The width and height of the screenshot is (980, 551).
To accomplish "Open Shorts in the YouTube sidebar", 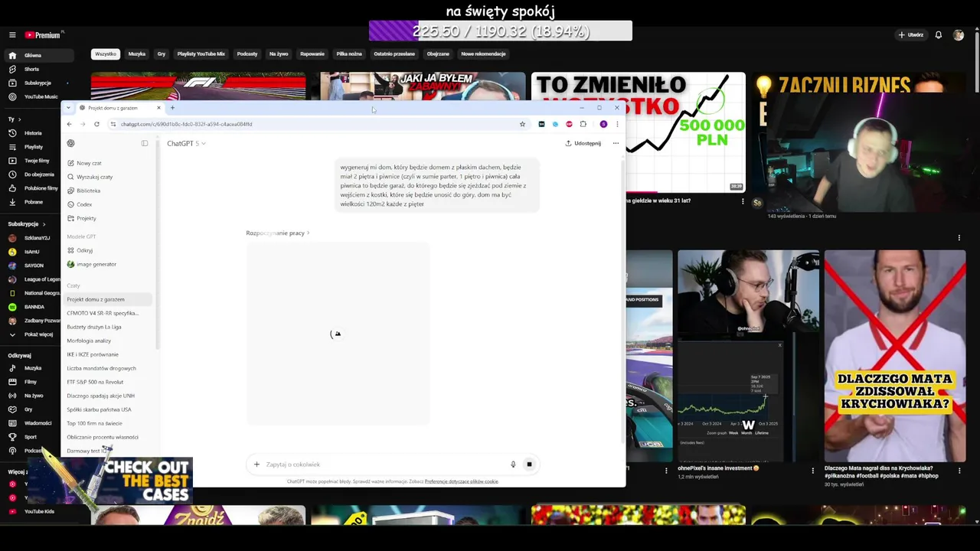I will click(31, 69).
